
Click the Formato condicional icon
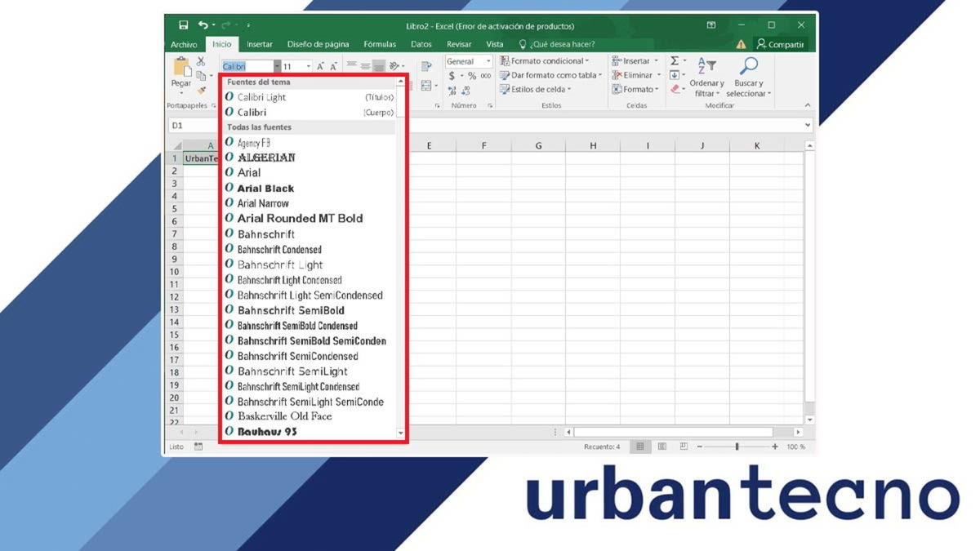coord(504,61)
